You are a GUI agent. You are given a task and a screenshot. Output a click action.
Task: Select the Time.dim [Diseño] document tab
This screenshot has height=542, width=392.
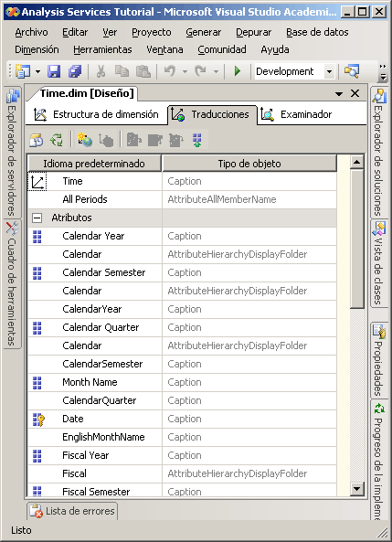[x=86, y=93]
